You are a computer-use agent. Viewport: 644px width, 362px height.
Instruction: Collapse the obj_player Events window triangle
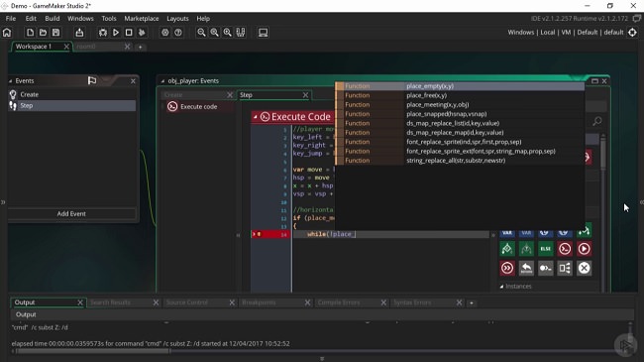coord(162,81)
